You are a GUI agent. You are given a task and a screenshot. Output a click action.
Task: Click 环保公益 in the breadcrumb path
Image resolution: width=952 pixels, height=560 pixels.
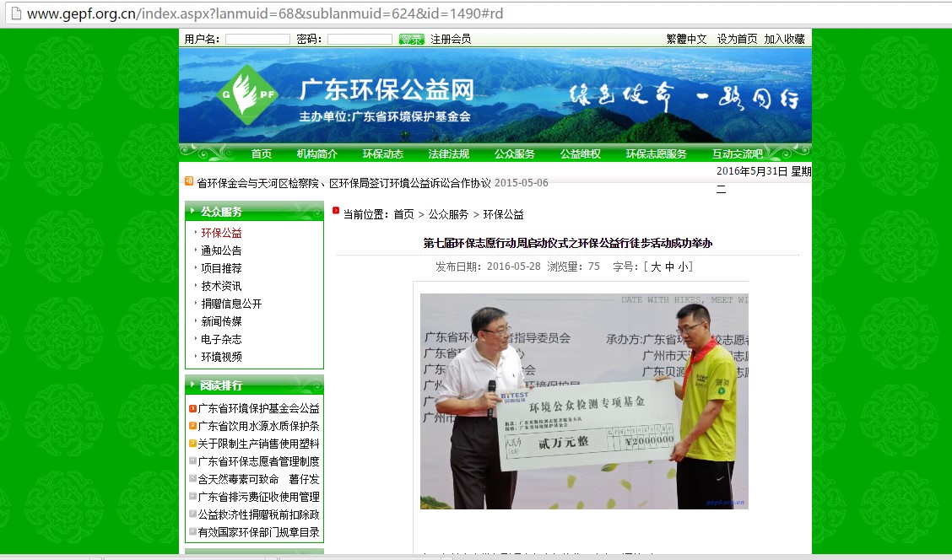(503, 214)
